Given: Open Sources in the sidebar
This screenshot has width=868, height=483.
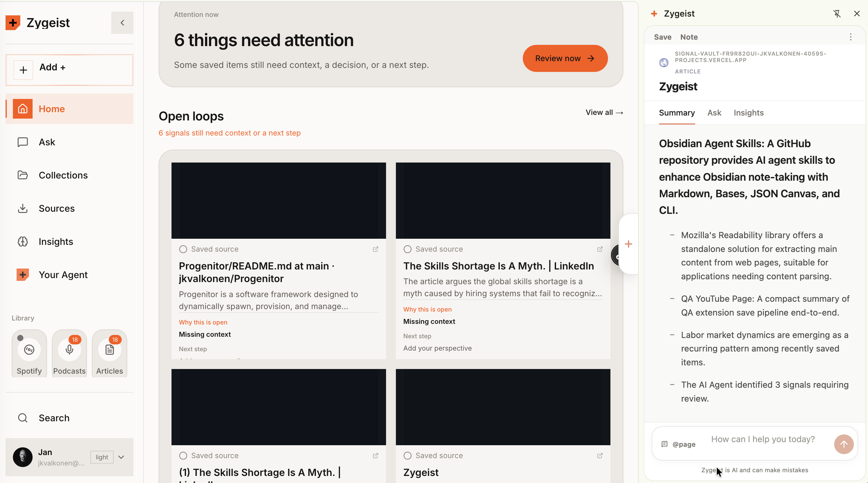Looking at the screenshot, I should pyautogui.click(x=69, y=209).
